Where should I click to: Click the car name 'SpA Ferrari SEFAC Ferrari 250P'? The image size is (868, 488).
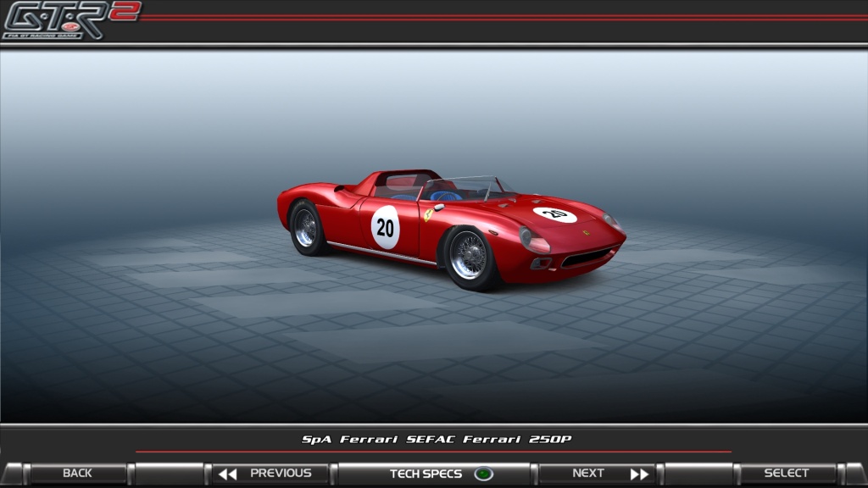[x=437, y=440]
